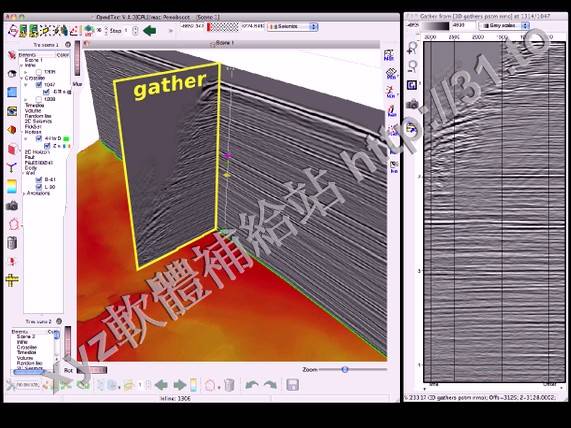
Task: Uncheck the crossline 1047 checkbox
Action: (x=39, y=85)
